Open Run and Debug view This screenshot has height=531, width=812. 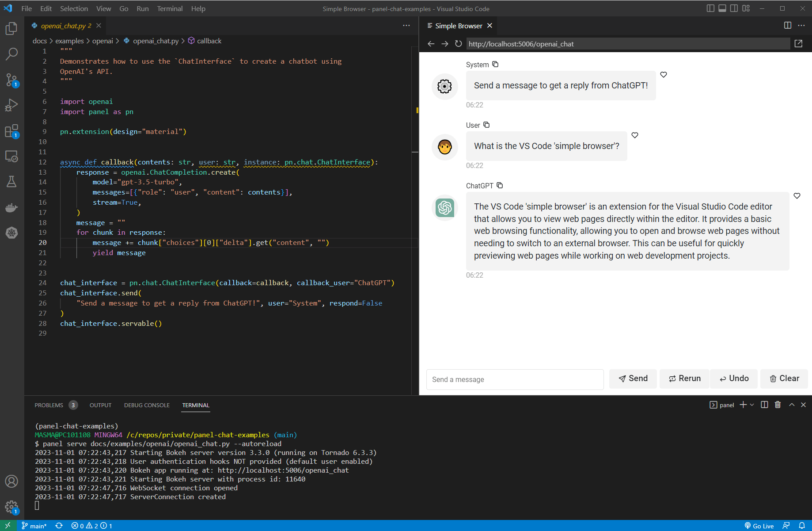(11, 105)
